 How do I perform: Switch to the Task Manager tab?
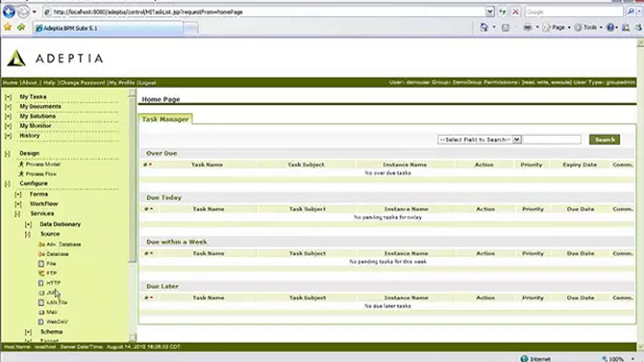click(165, 119)
